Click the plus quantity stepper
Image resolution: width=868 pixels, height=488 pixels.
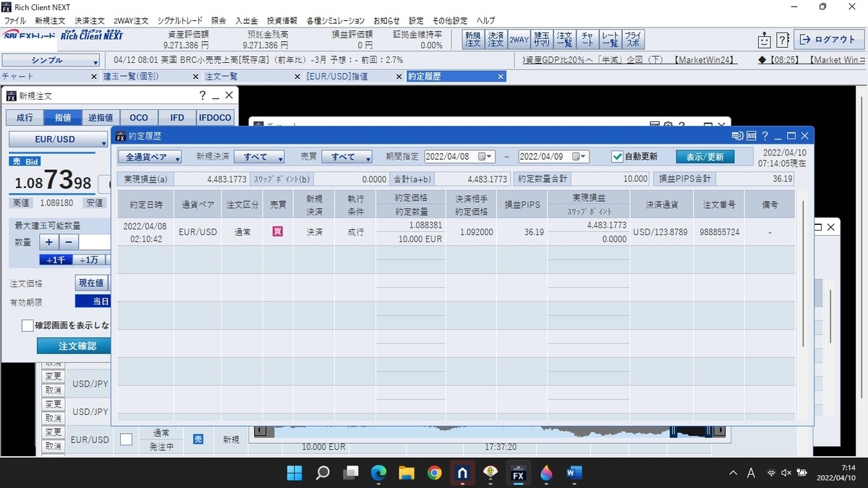tap(48, 243)
